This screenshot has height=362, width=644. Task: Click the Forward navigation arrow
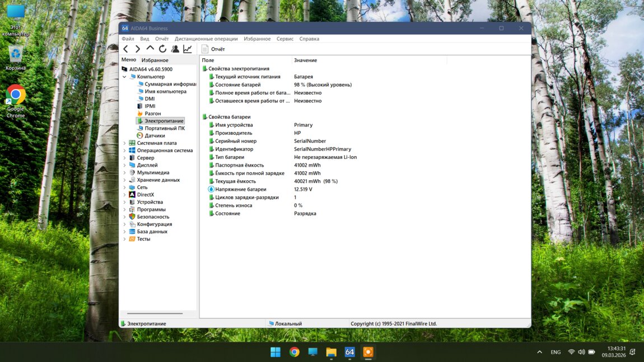point(138,49)
